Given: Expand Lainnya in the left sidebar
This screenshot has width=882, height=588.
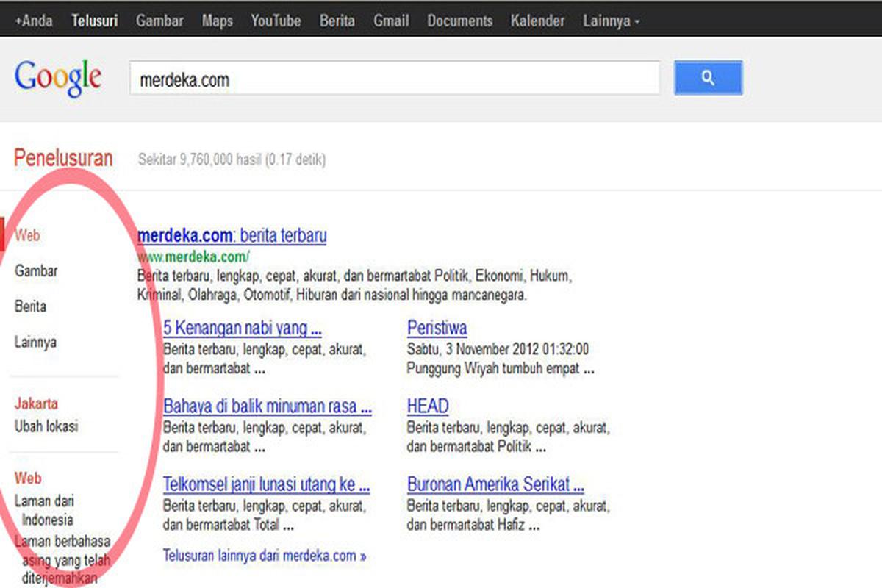Looking at the screenshot, I should (35, 342).
